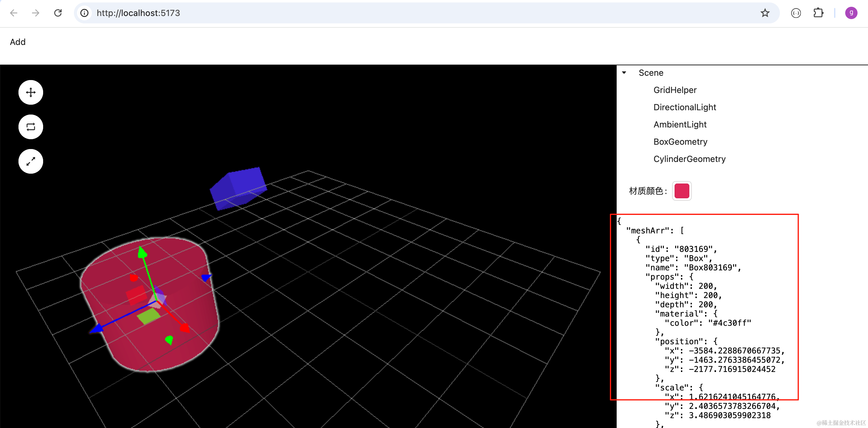
Task: Click the gizmo's red X-axis arrow tip
Action: pyautogui.click(x=185, y=328)
